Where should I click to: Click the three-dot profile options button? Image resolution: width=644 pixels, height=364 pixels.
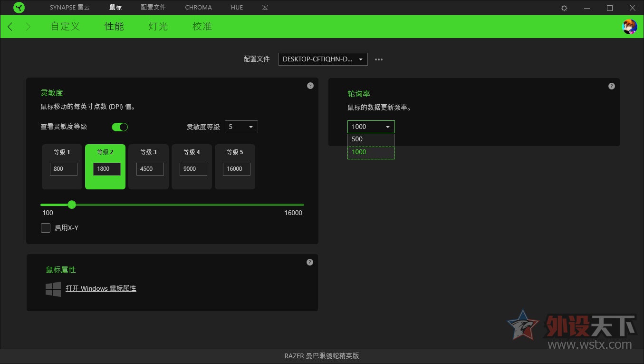pyautogui.click(x=378, y=59)
